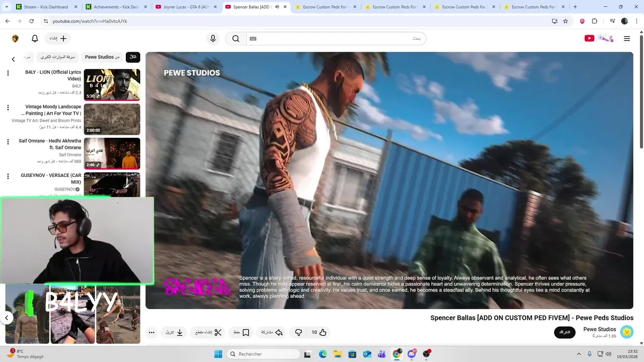Open the YouTube hamburger guide menu

627,39
